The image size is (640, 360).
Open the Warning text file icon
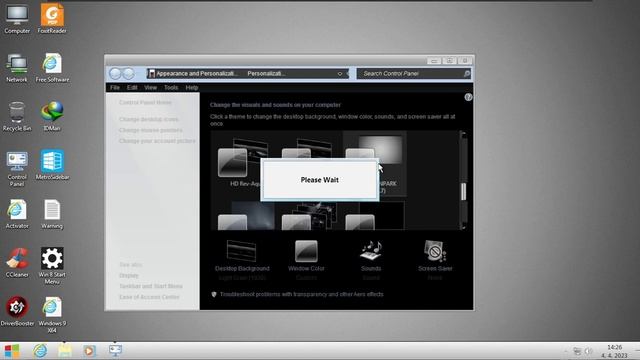52,214
